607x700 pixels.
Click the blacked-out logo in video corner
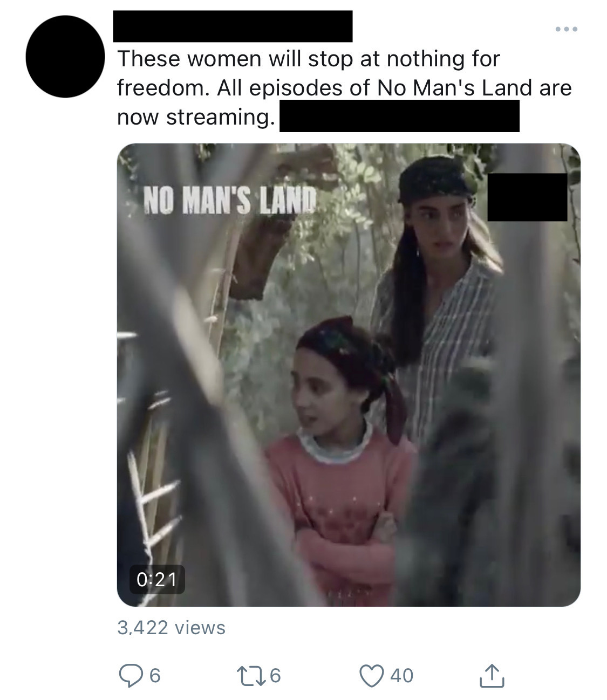point(527,197)
